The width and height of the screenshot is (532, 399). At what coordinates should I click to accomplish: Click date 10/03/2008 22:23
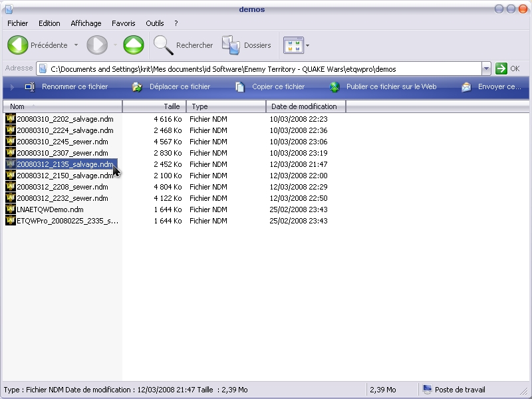pos(299,119)
